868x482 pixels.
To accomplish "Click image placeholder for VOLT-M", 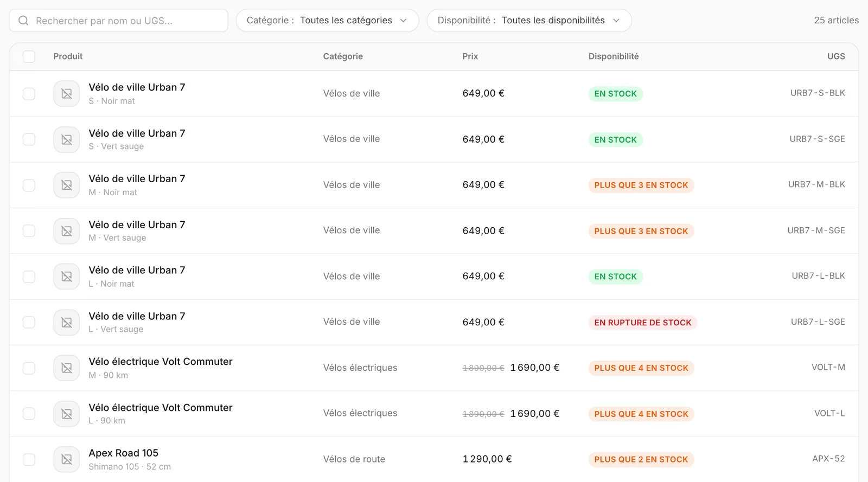I will (x=67, y=368).
